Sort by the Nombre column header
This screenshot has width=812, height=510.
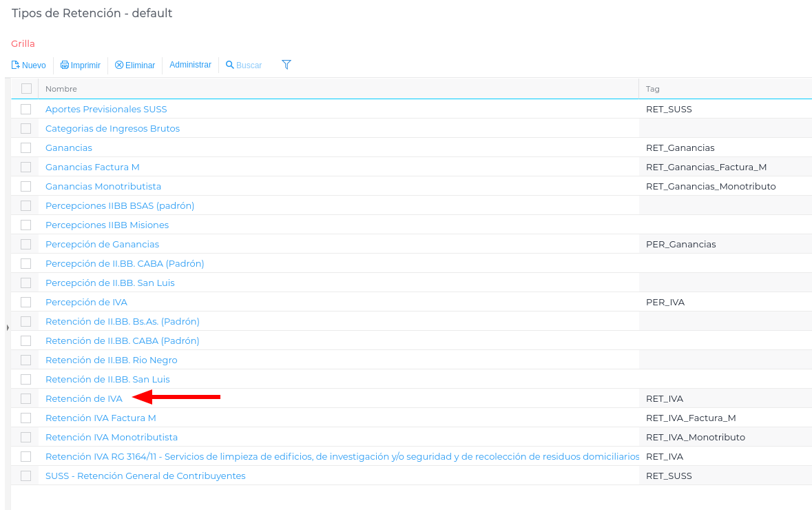click(61, 89)
